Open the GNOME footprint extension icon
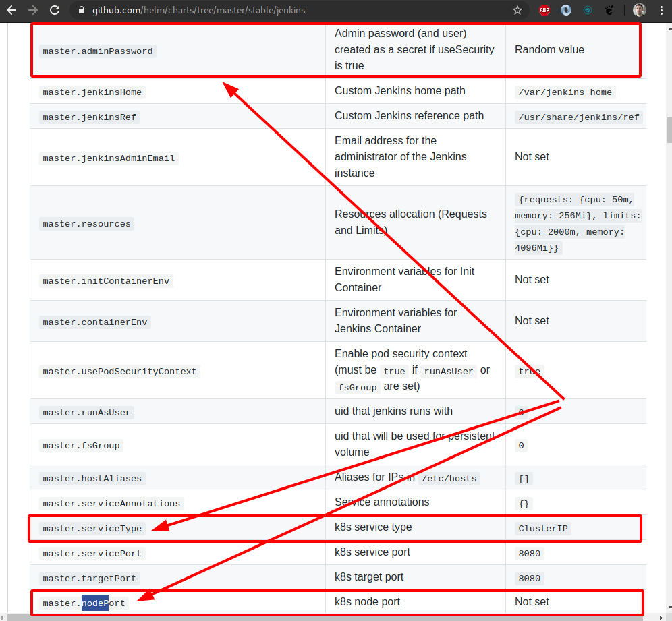672x621 pixels. pyautogui.click(x=609, y=10)
